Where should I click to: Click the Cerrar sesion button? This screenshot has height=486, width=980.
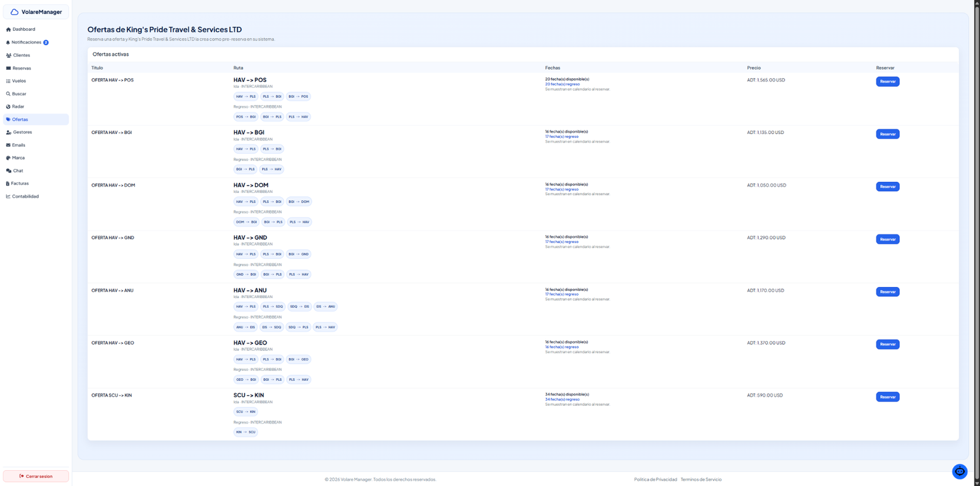(x=36, y=476)
